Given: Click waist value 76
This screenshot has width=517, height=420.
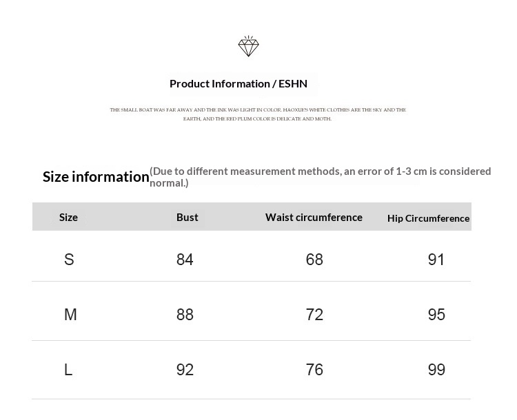Looking at the screenshot, I should (314, 370).
